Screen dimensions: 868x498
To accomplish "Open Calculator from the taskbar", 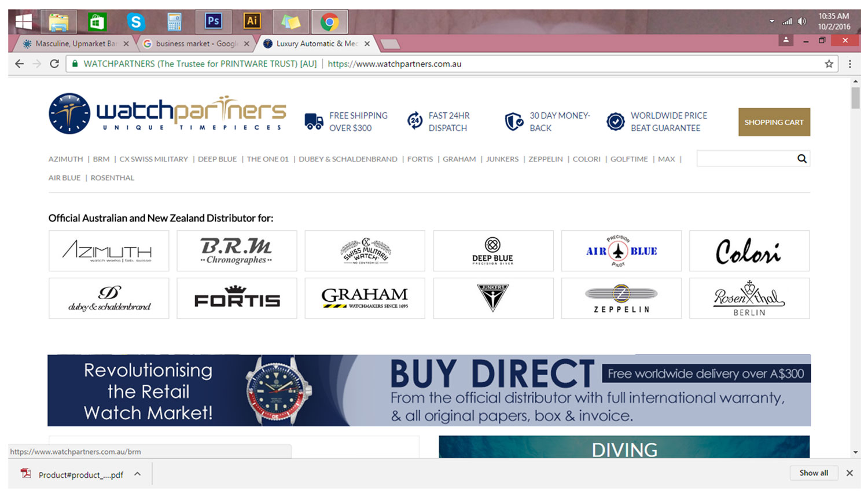I will point(174,22).
